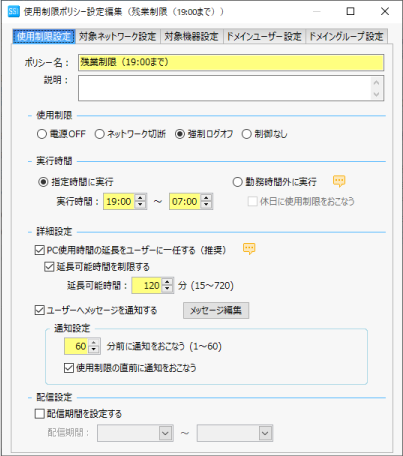Click the メッセージ編集 button
Screen dimensions: 403x456
[x=216, y=310]
